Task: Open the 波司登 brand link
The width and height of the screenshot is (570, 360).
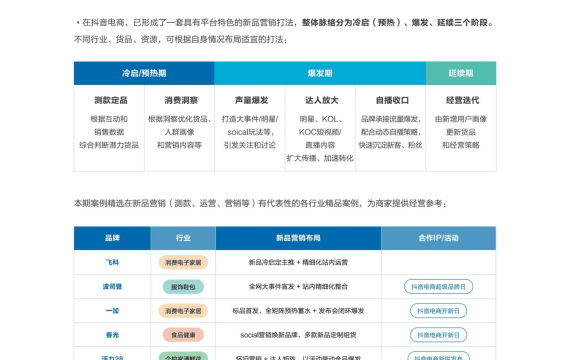Action: point(112,287)
